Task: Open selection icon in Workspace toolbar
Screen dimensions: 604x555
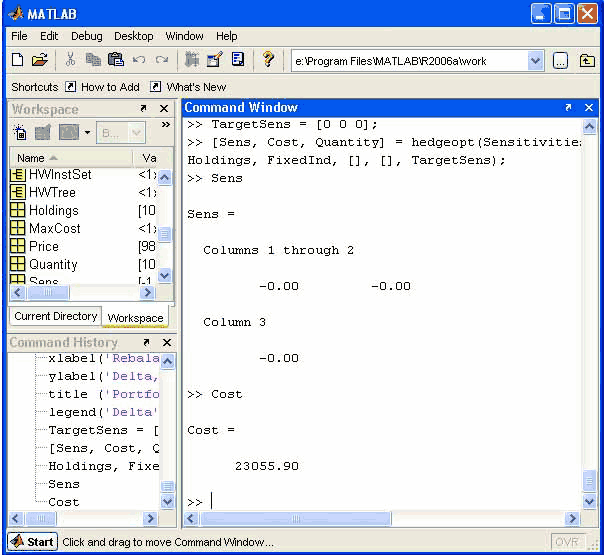Action: point(43,132)
